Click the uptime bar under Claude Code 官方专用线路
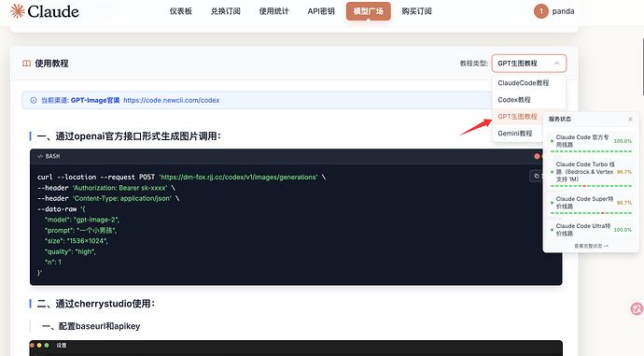 [591, 151]
